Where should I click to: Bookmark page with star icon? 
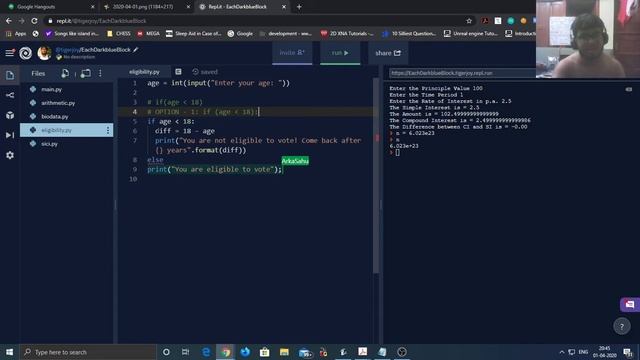click(x=469, y=21)
